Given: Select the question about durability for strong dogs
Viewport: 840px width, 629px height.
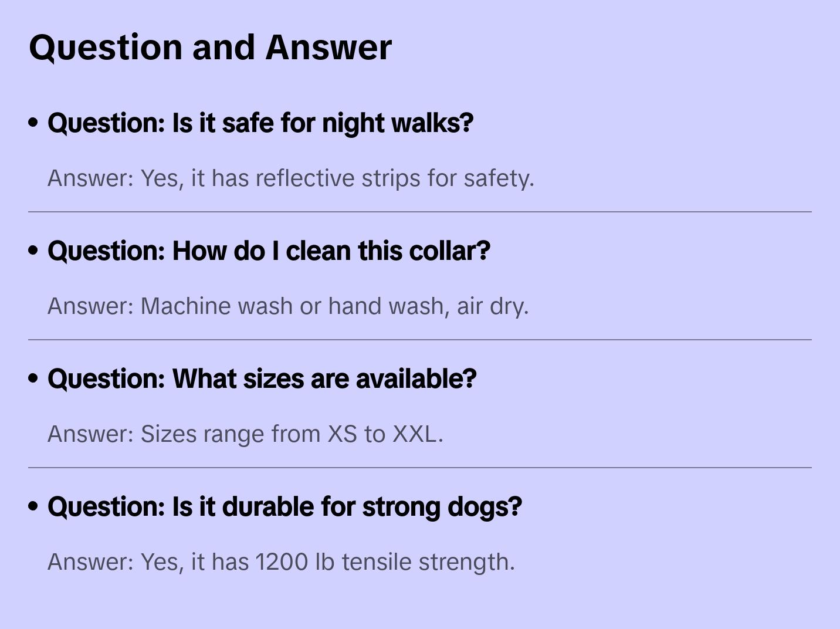Looking at the screenshot, I should (284, 507).
